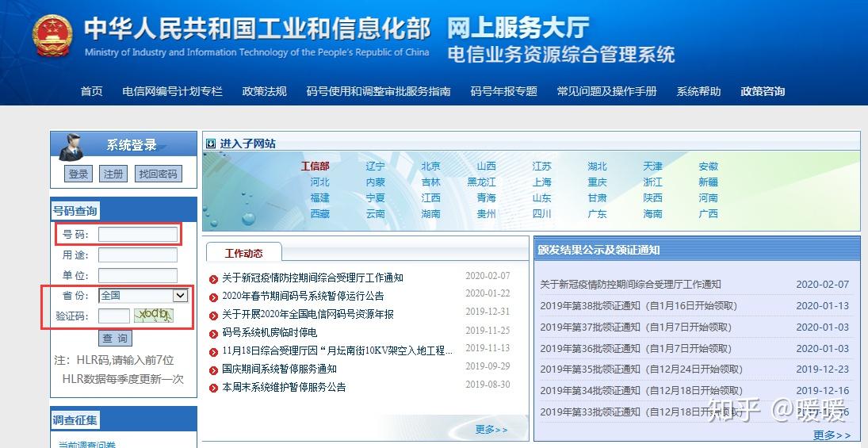Open the 北京 sub-site link
Screen dimensions: 868x448
pyautogui.click(x=430, y=167)
